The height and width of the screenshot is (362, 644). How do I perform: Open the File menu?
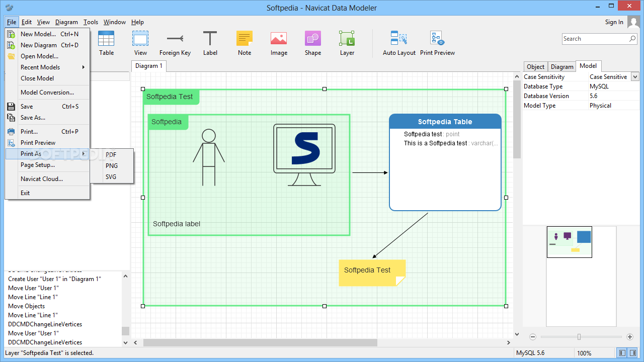pos(12,22)
